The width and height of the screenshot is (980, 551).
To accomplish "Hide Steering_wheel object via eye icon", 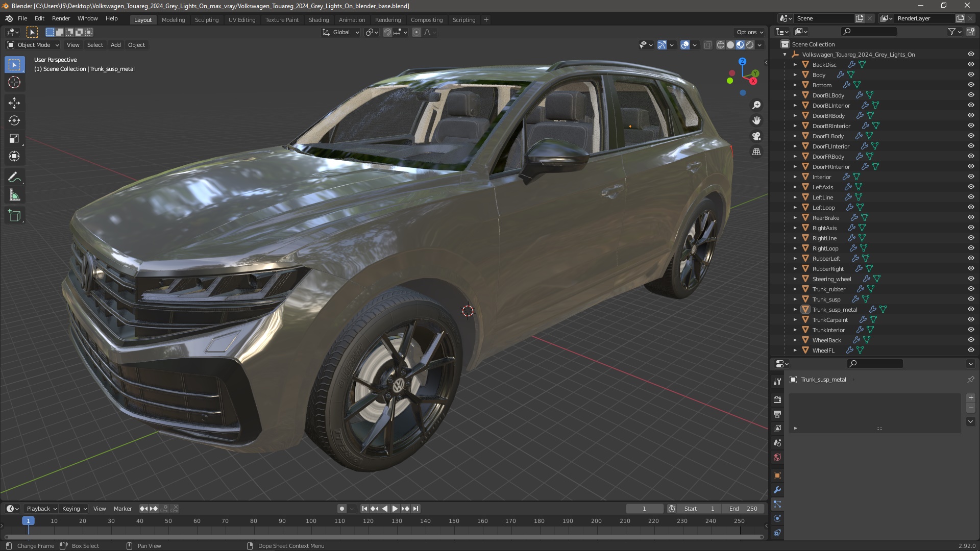I will click(971, 279).
